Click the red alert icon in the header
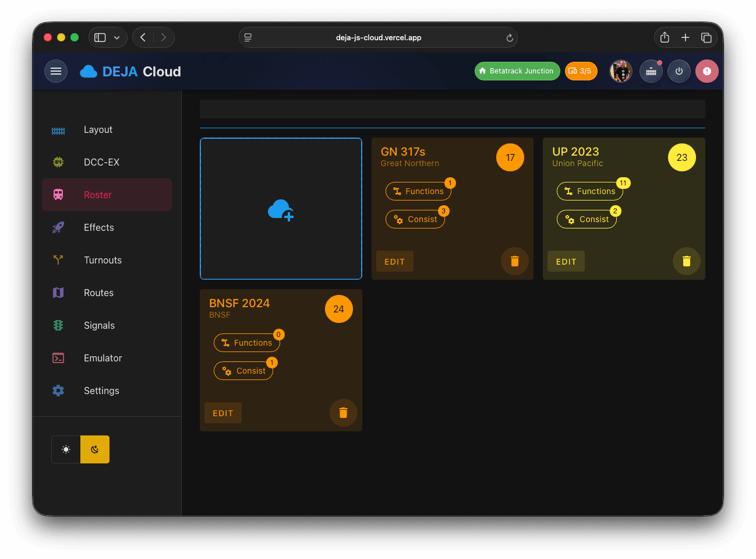This screenshot has height=559, width=756. pyautogui.click(x=706, y=71)
